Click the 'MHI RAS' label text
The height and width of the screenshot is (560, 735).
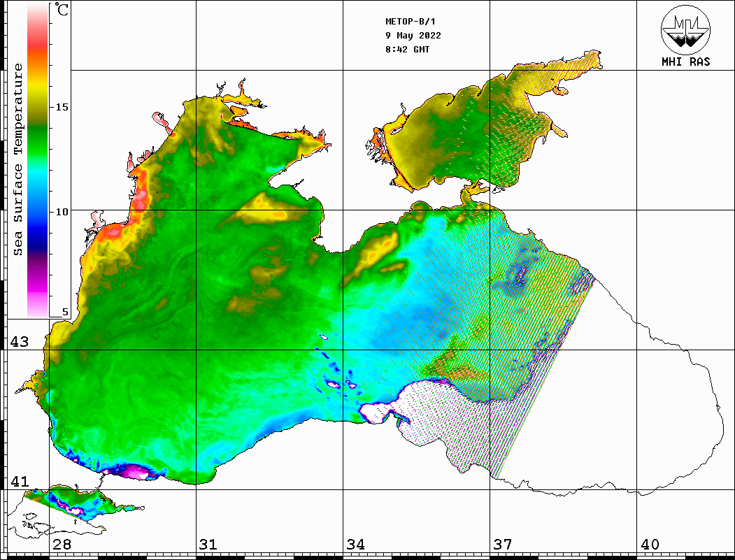(685, 62)
